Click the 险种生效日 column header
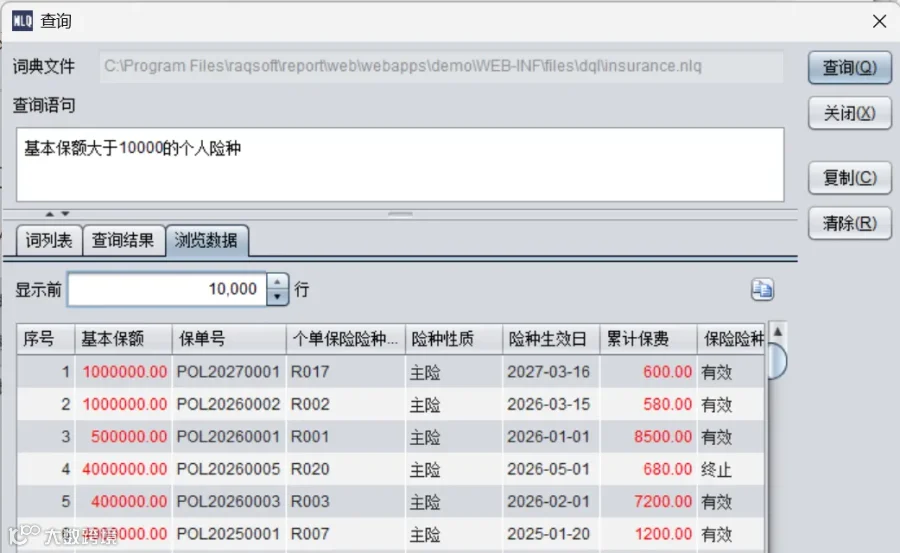Screen dimensions: 900x553 tap(551, 339)
